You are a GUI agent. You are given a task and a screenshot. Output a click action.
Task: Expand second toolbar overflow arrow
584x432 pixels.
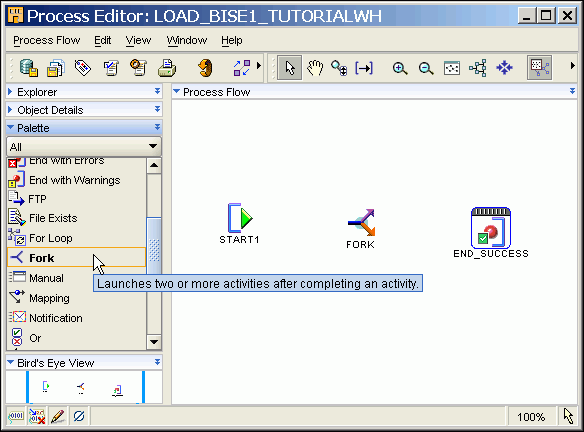coord(572,66)
